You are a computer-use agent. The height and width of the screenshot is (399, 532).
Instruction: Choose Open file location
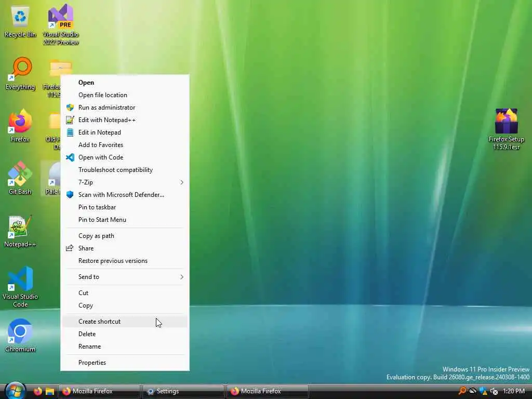[125, 95]
